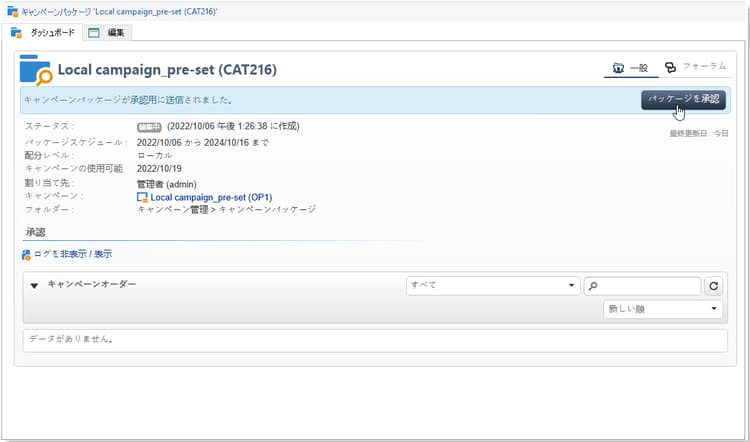
Task: Click the 一般 tab icon
Action: (618, 68)
